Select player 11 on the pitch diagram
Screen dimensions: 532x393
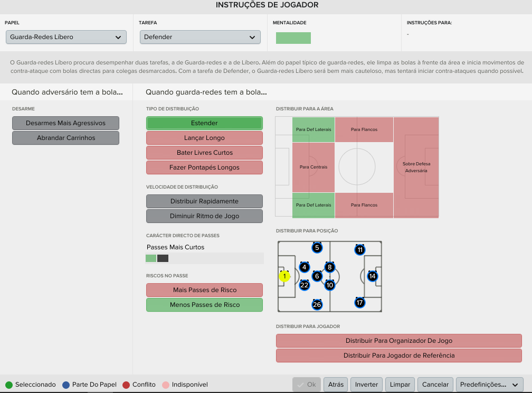point(360,250)
